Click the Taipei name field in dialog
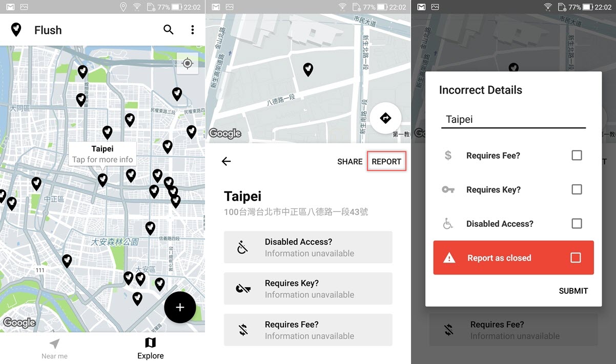The image size is (616, 364). [514, 119]
